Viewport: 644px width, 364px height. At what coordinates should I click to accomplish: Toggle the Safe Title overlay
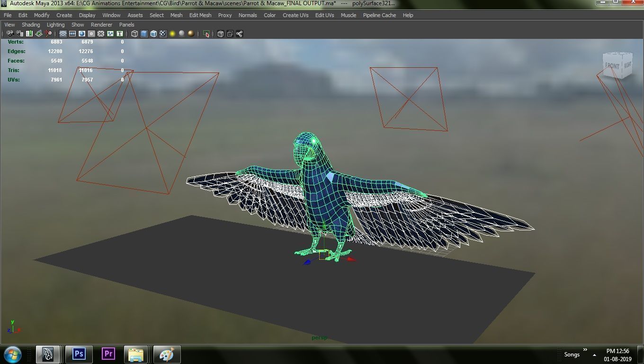(x=120, y=34)
